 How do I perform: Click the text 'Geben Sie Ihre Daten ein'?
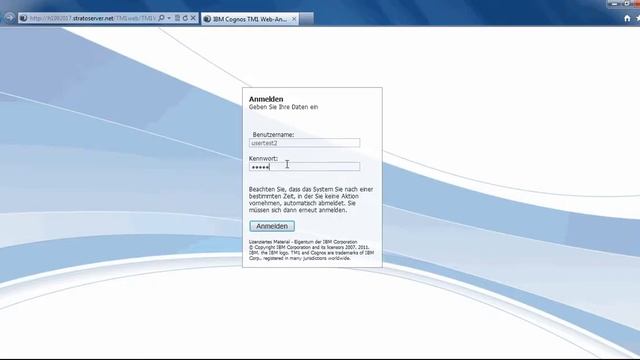click(283, 107)
